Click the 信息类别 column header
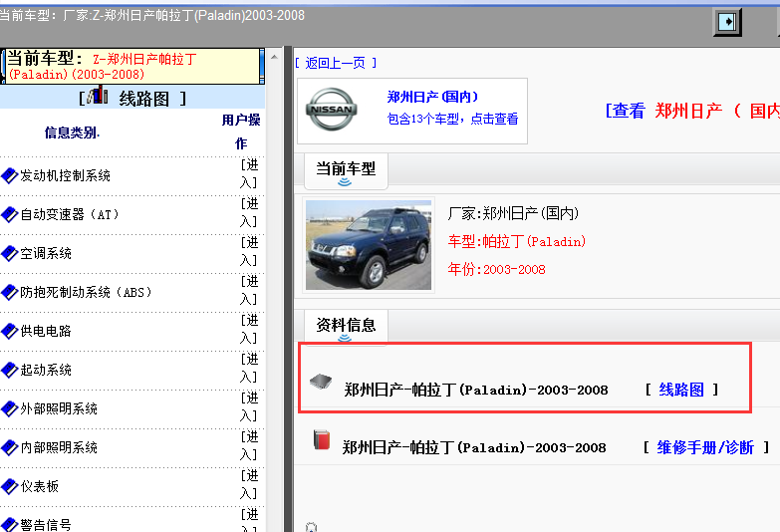This screenshot has width=780, height=532. (72, 133)
